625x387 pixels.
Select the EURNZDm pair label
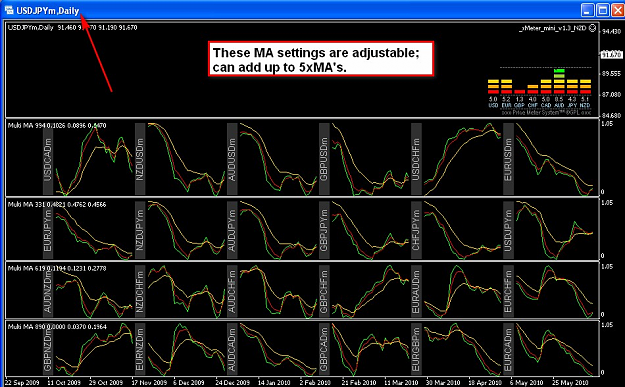tap(140, 349)
